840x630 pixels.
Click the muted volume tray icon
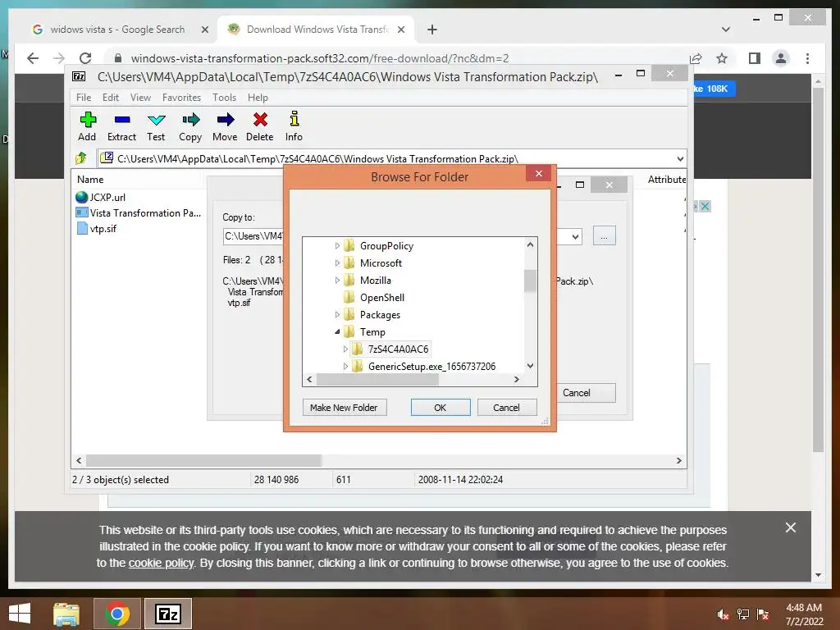[724, 614]
